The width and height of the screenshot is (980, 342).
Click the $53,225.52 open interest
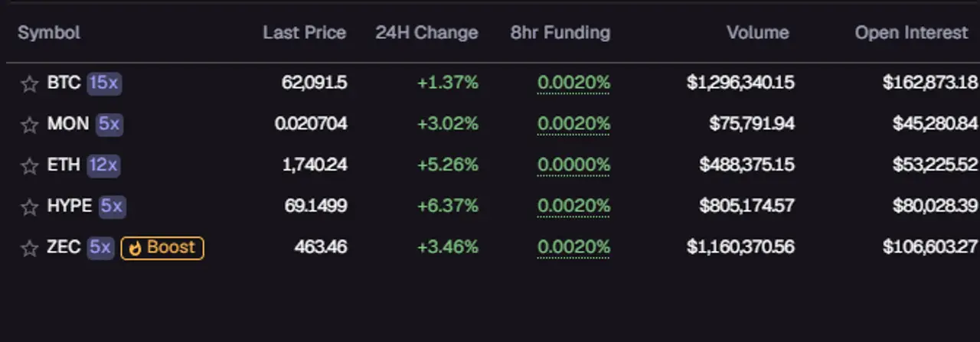click(x=935, y=165)
